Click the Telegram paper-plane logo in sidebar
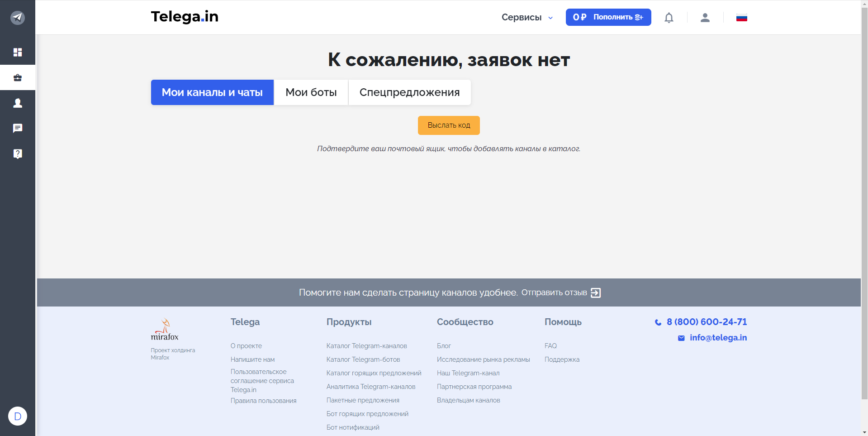This screenshot has height=436, width=868. point(18,18)
